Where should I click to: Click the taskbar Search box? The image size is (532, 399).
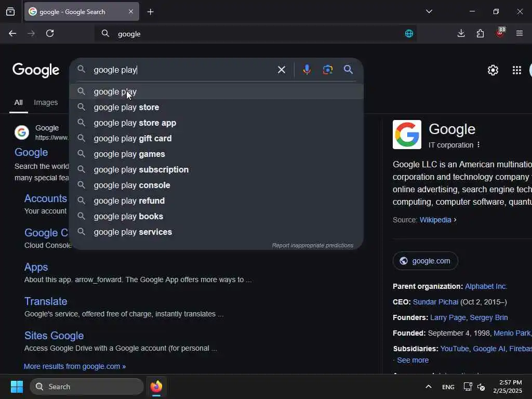pos(87,387)
